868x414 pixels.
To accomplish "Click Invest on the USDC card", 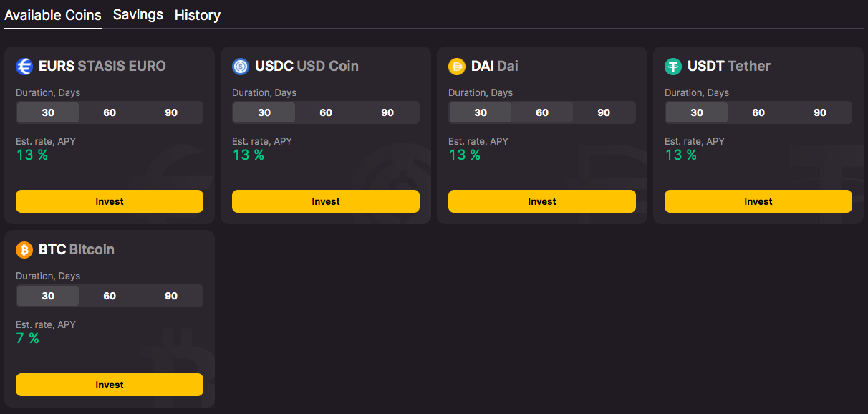I will tap(326, 201).
